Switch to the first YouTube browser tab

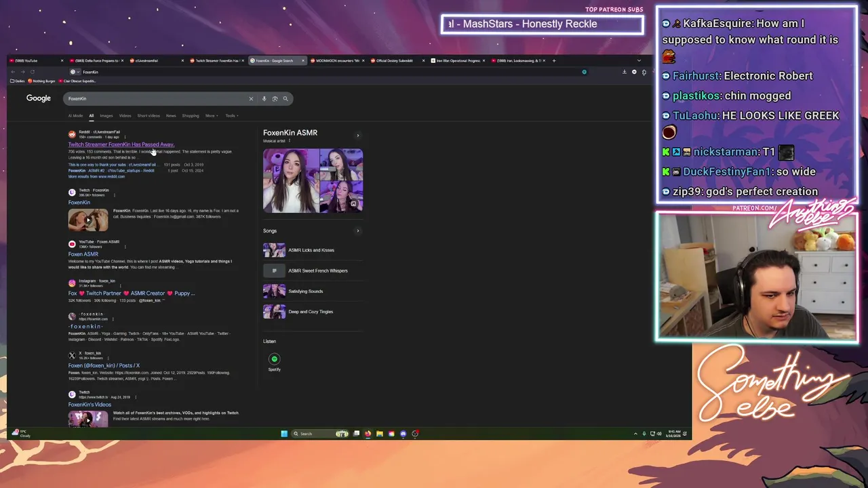(35, 61)
